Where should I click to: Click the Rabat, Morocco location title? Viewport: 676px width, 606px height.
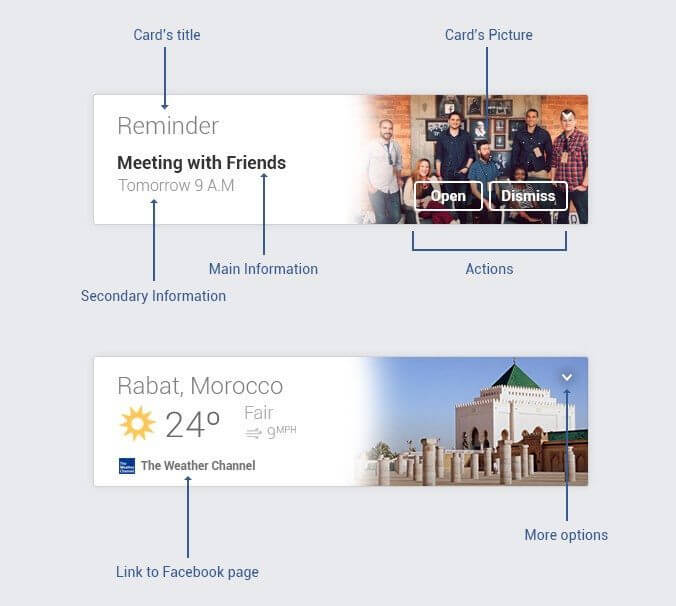click(200, 386)
